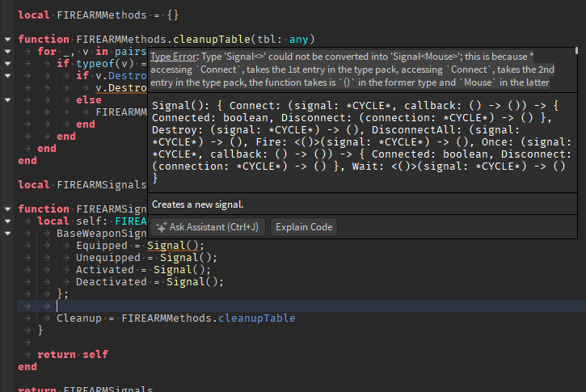
Task: Open Ask Assistant (Ctrl+J)
Action: tap(208, 227)
